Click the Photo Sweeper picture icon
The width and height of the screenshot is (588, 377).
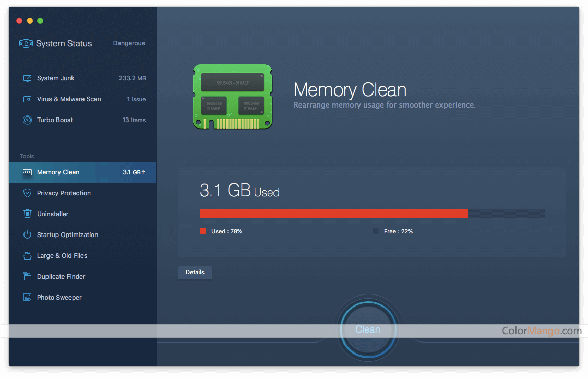coord(28,298)
